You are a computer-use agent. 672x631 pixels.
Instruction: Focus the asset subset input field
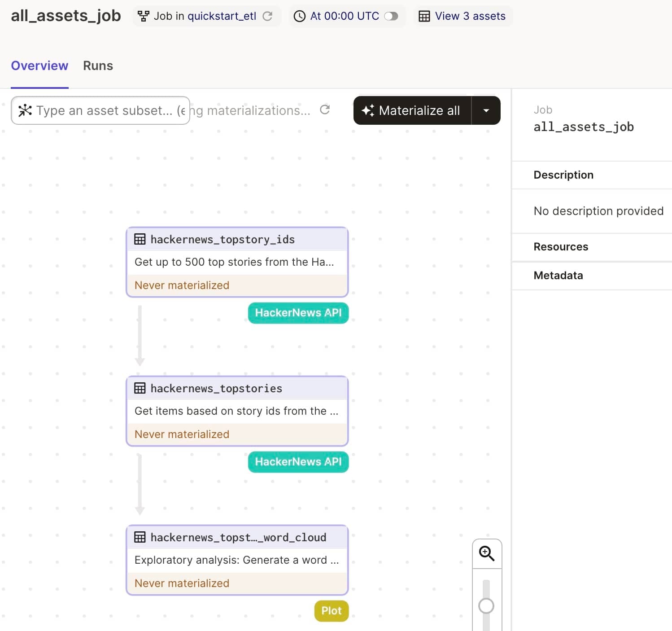pyautogui.click(x=108, y=110)
